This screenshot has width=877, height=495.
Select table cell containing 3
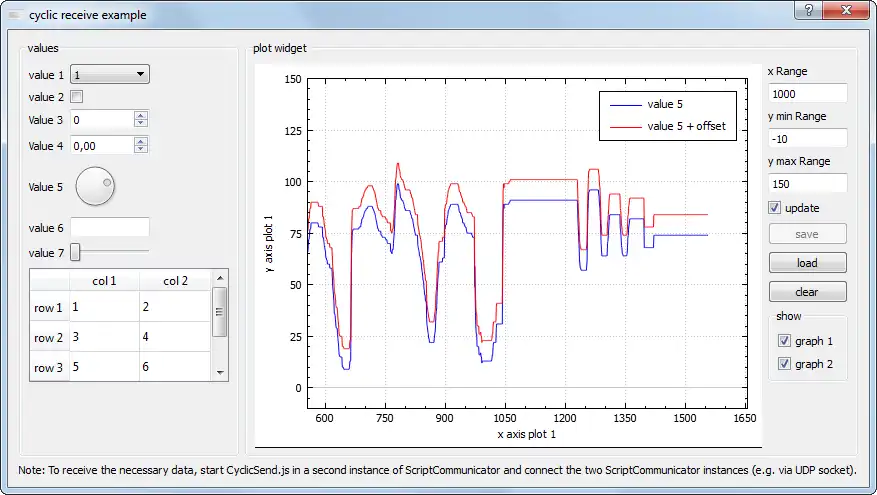[x=104, y=337]
